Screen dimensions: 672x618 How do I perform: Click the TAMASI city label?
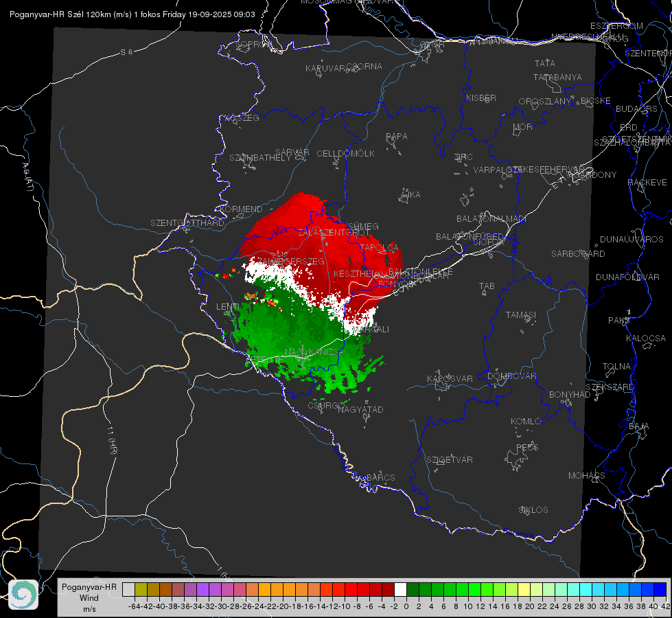(x=521, y=314)
